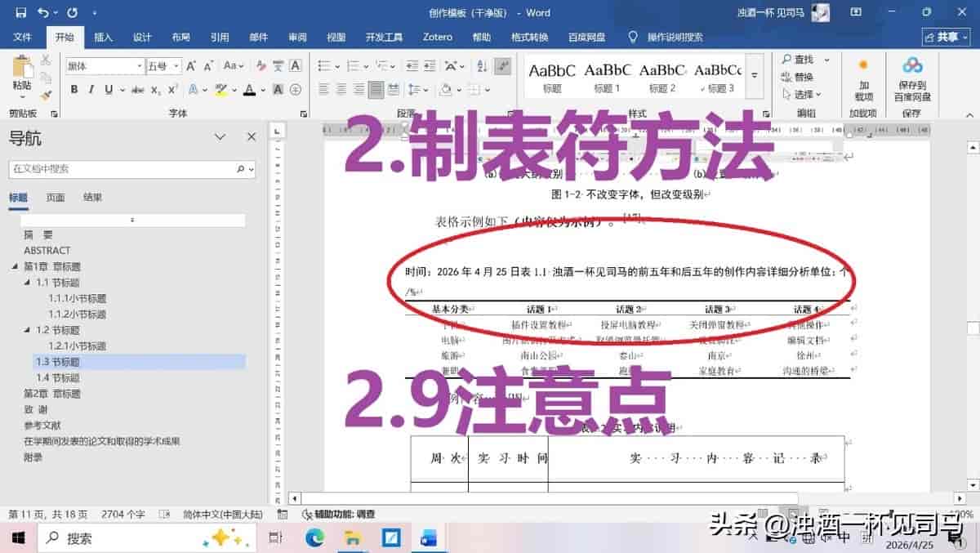Align text right

pos(359,89)
